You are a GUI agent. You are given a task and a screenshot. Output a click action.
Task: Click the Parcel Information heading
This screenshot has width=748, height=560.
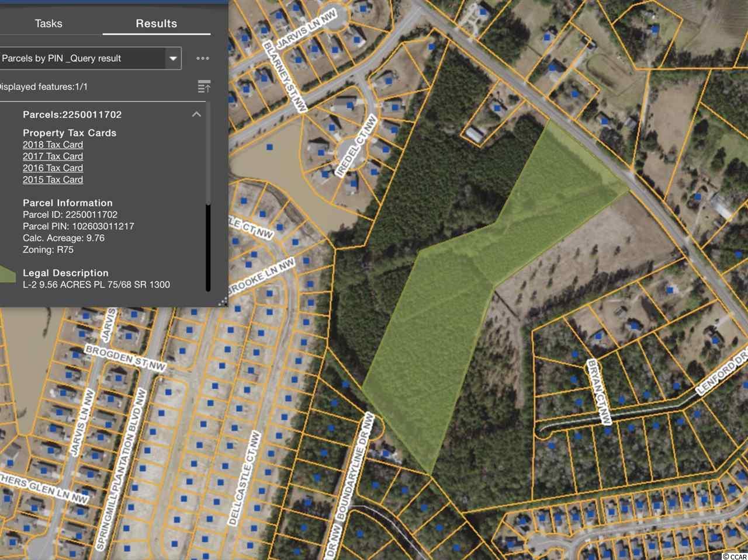(x=67, y=203)
